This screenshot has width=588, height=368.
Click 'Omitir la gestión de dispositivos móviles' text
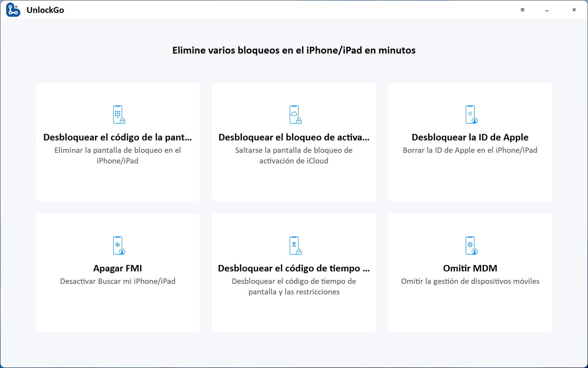pos(470,281)
